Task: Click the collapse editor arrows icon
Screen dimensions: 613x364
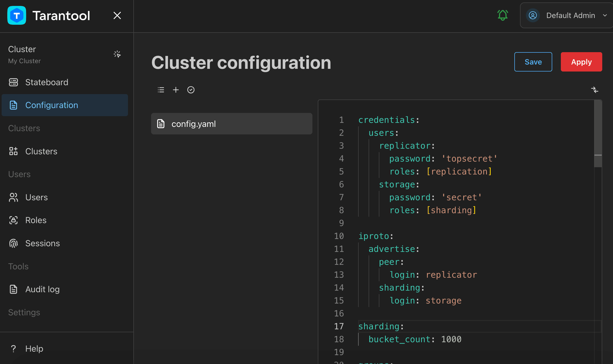Action: 594,90
